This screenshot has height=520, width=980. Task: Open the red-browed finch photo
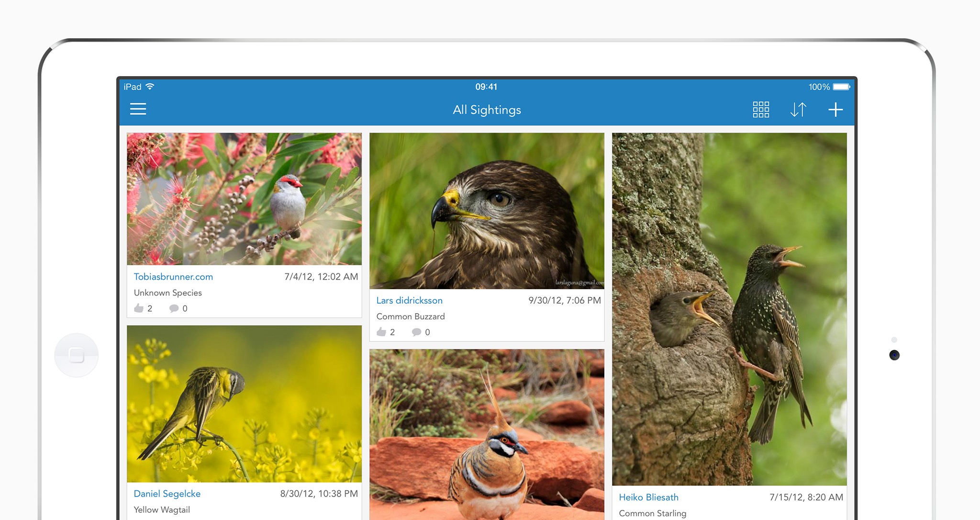[x=244, y=199]
